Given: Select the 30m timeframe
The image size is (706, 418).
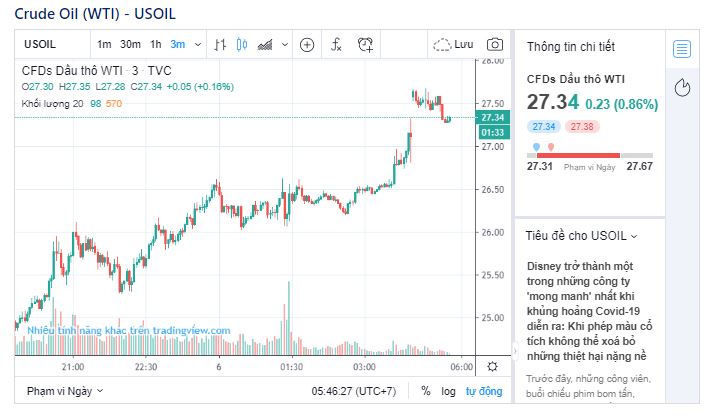Looking at the screenshot, I should point(130,44).
